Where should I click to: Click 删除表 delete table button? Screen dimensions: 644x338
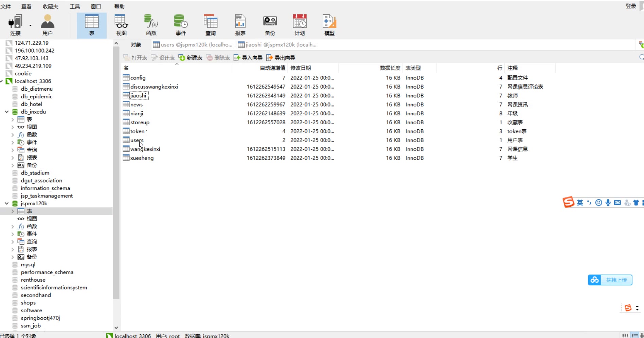[x=218, y=58]
